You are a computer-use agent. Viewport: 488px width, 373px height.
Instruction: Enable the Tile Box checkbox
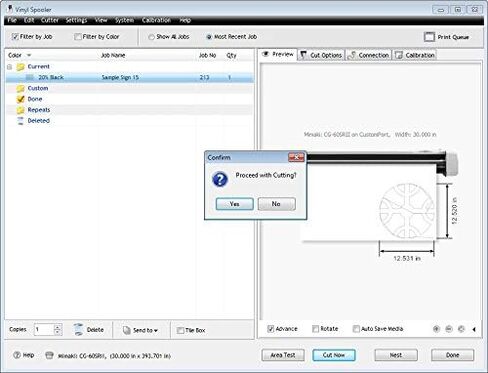click(x=180, y=330)
